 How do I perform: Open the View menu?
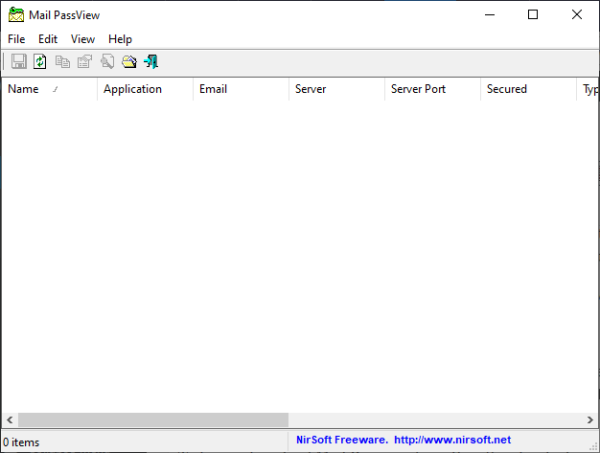click(83, 39)
